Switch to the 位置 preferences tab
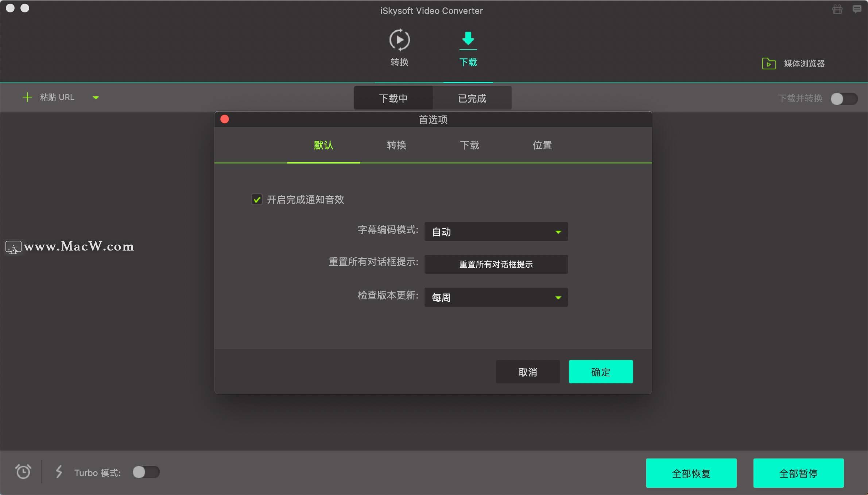868x495 pixels. pos(542,145)
